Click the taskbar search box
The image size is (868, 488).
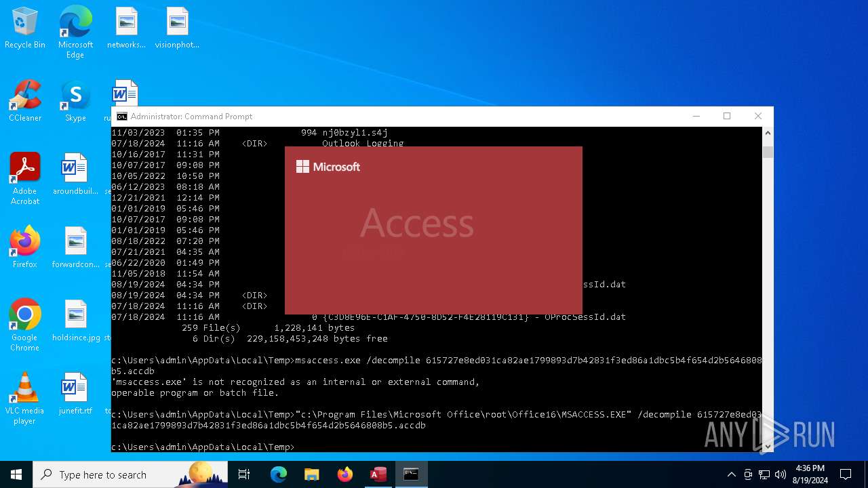click(x=130, y=474)
